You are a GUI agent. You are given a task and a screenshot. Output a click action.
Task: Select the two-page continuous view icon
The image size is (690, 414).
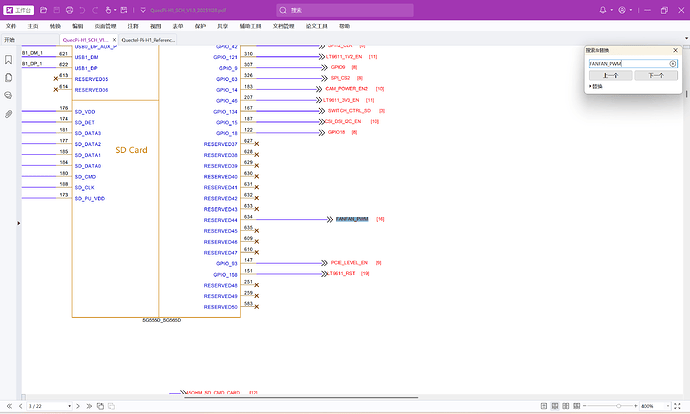click(577, 406)
